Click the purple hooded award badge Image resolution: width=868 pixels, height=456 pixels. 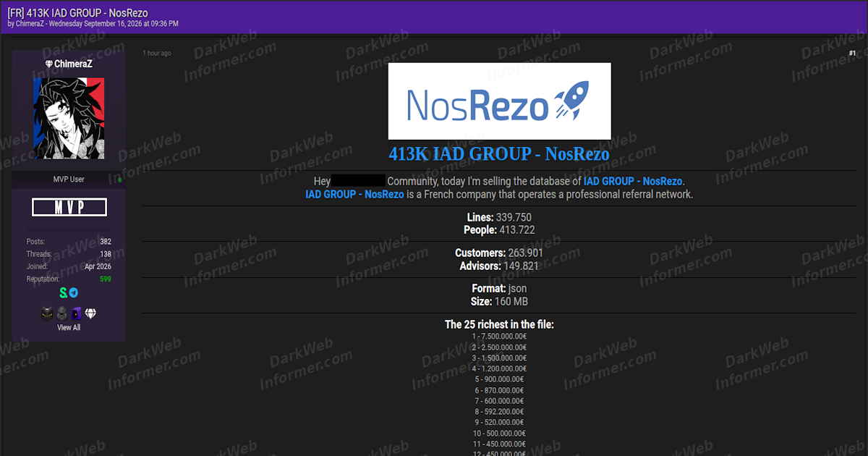(x=76, y=313)
